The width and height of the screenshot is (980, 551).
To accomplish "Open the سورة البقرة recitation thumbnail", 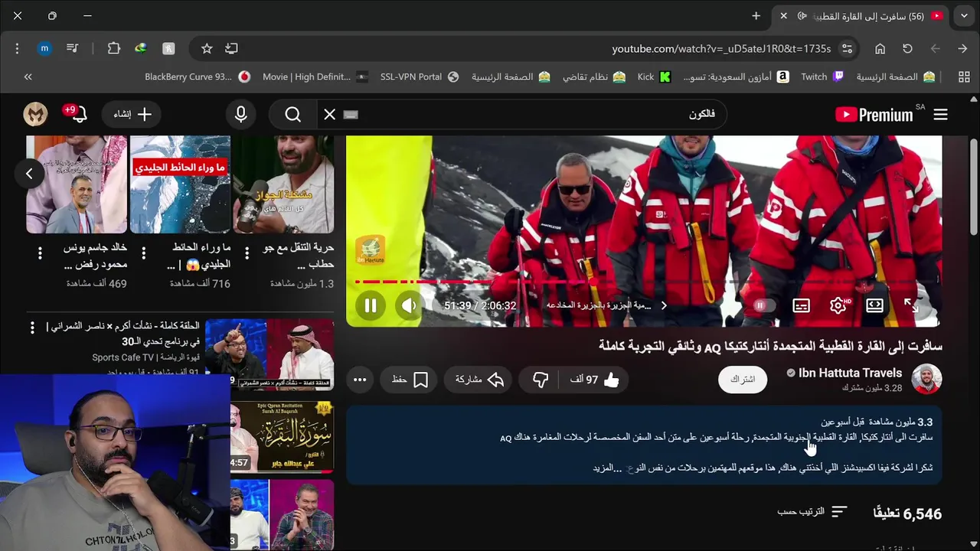I will (x=283, y=437).
